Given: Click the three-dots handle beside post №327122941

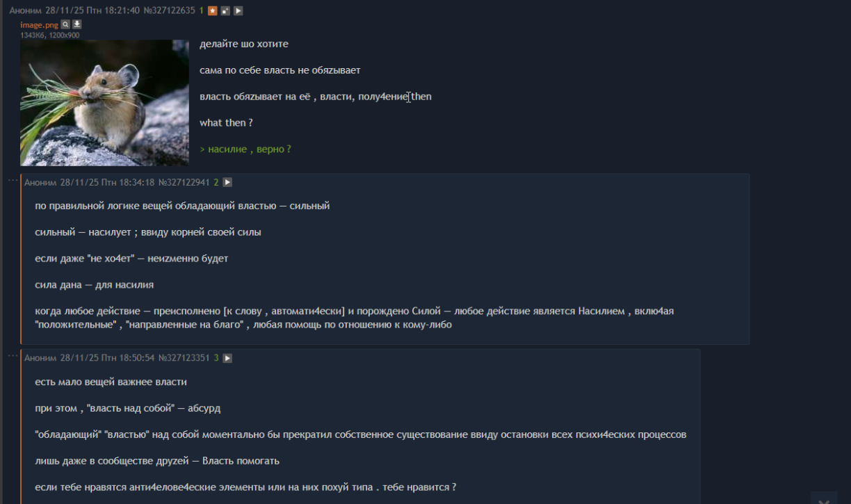Looking at the screenshot, I should pos(13,180).
